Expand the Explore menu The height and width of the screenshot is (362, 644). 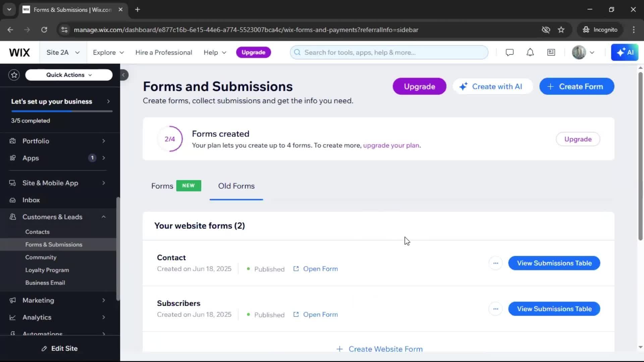click(108, 52)
